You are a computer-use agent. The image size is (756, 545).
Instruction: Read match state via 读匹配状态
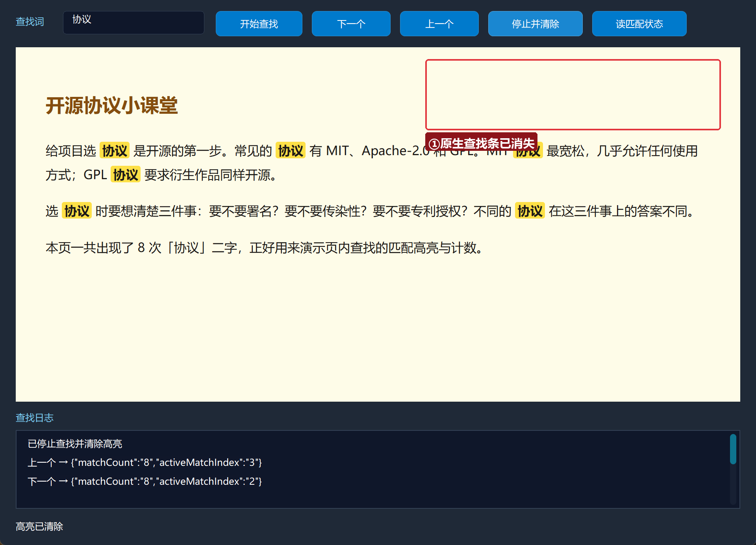(x=639, y=24)
